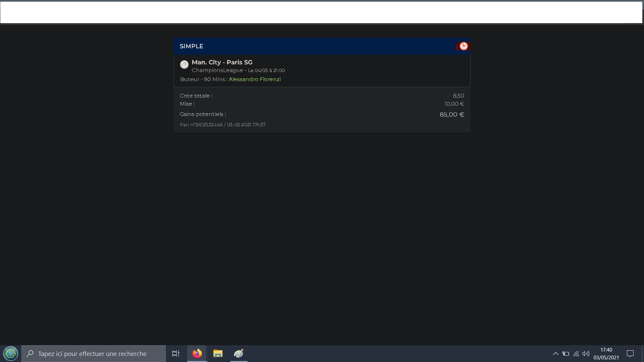Click the battery status tray icon
The height and width of the screenshot is (362, 644).
(566, 354)
